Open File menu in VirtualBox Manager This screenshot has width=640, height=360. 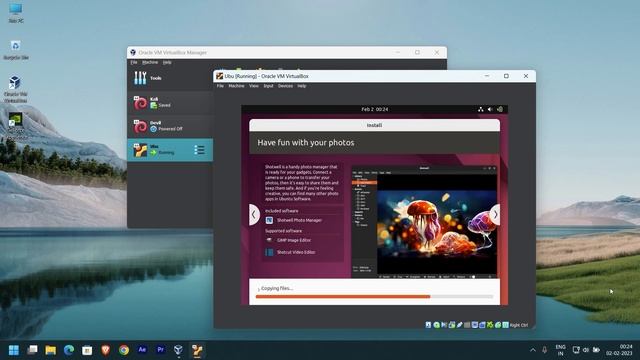click(134, 62)
